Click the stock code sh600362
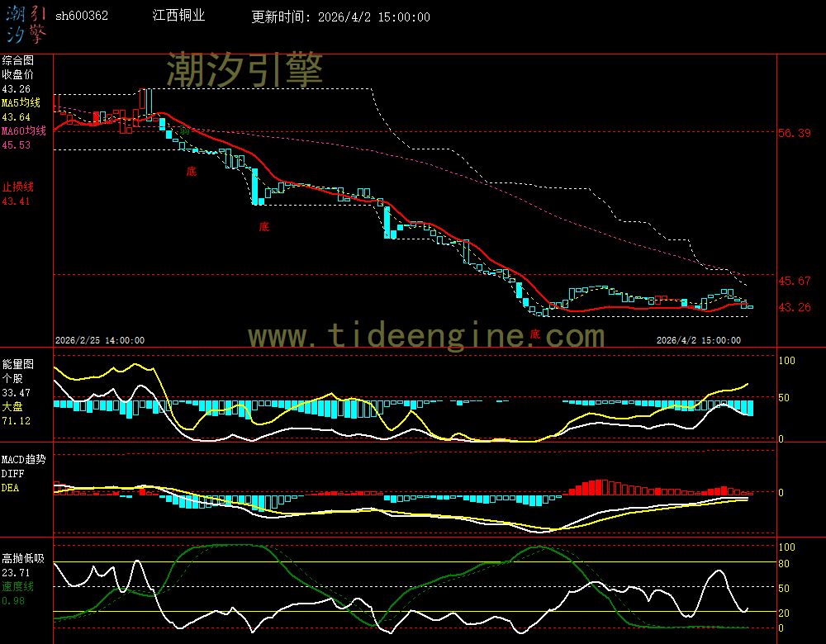This screenshot has width=826, height=644. click(x=81, y=17)
